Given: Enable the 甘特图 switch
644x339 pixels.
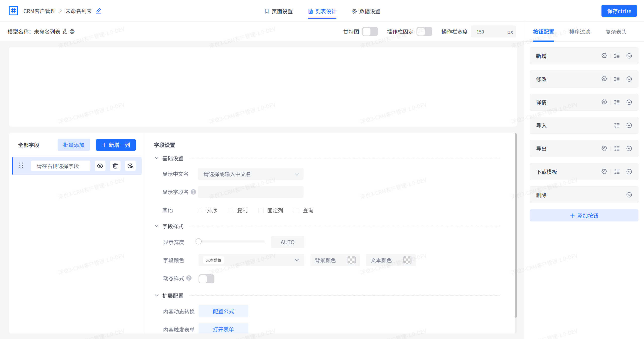Looking at the screenshot, I should click(x=370, y=32).
